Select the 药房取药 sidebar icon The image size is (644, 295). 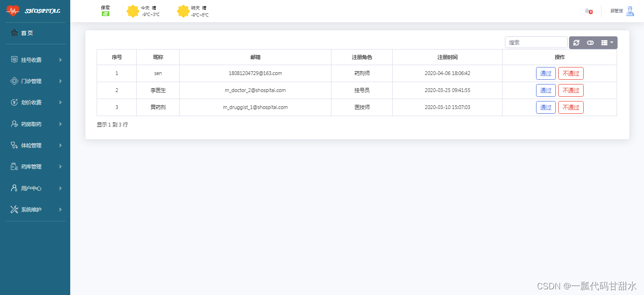14,124
